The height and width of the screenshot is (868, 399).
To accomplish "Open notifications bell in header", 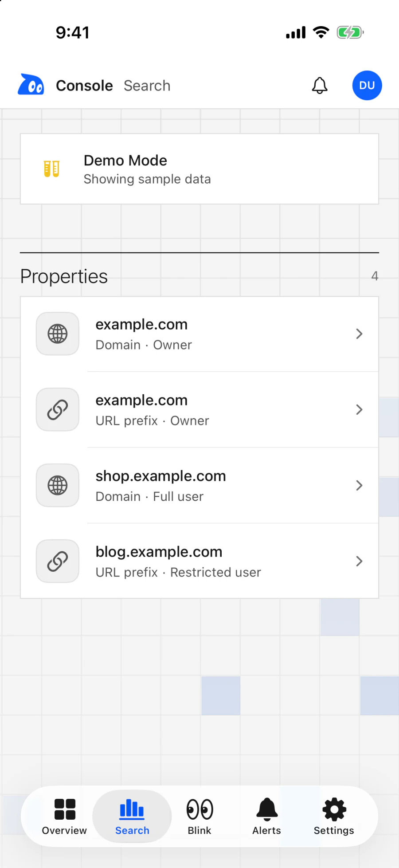I will click(x=320, y=86).
